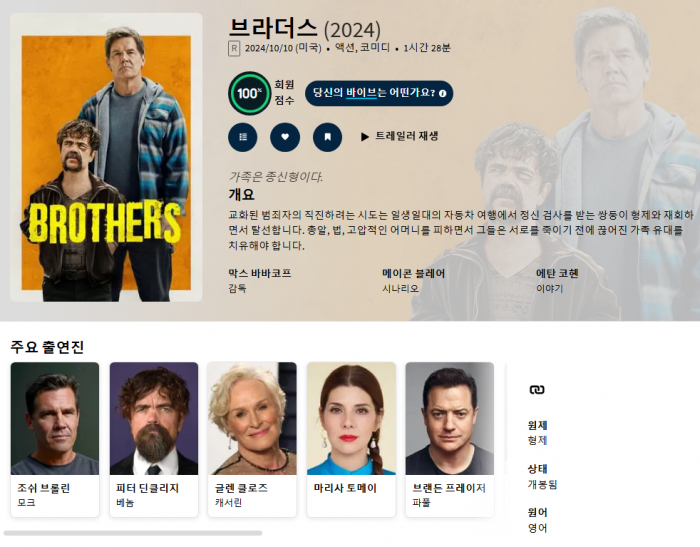This screenshot has height=547, width=700.
Task: View 글렌 클로즈 cast photo
Action: pos(252,418)
